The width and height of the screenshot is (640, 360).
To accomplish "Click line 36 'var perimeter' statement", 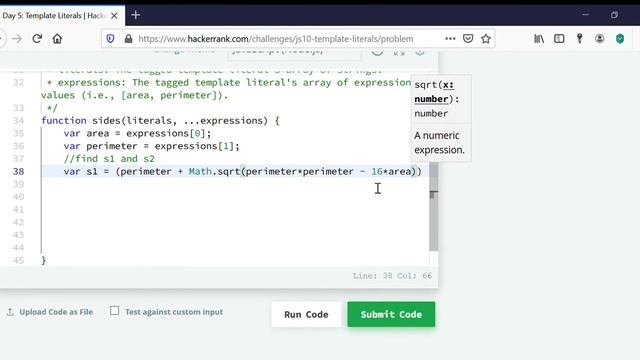I will tap(151, 146).
